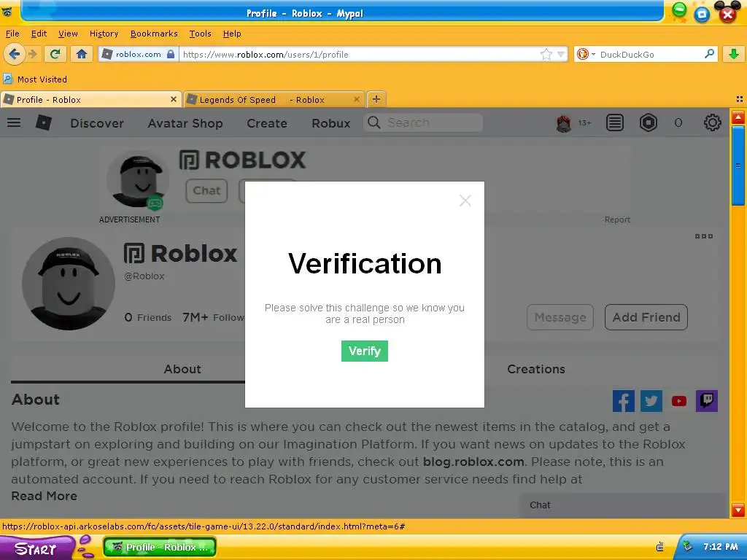Open the green Downloads arrow button

pyautogui.click(x=734, y=54)
